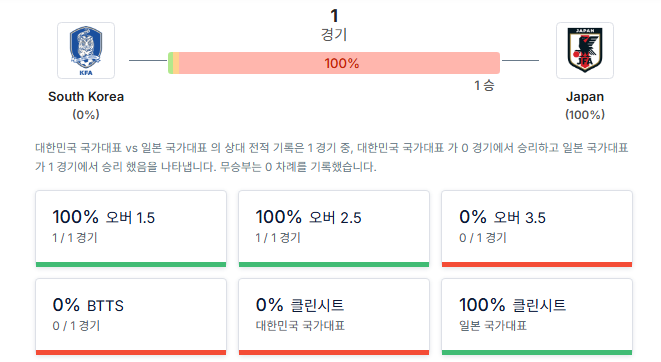The image size is (661, 362).
Task: Click the 1 승 label under the bar
Action: [x=484, y=86]
